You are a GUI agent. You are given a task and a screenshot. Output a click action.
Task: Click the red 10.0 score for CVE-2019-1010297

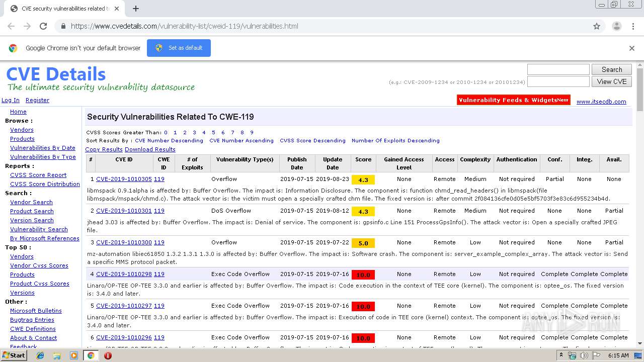[363, 306]
